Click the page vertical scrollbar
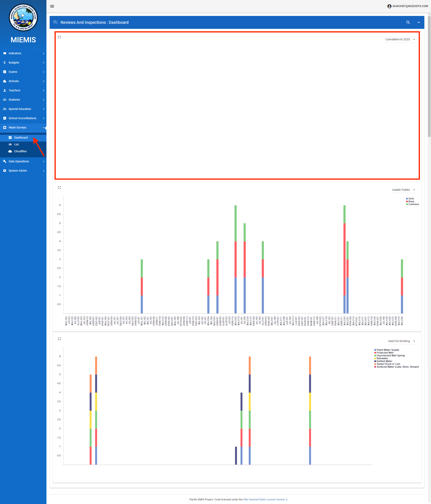The image size is (431, 504). click(429, 77)
